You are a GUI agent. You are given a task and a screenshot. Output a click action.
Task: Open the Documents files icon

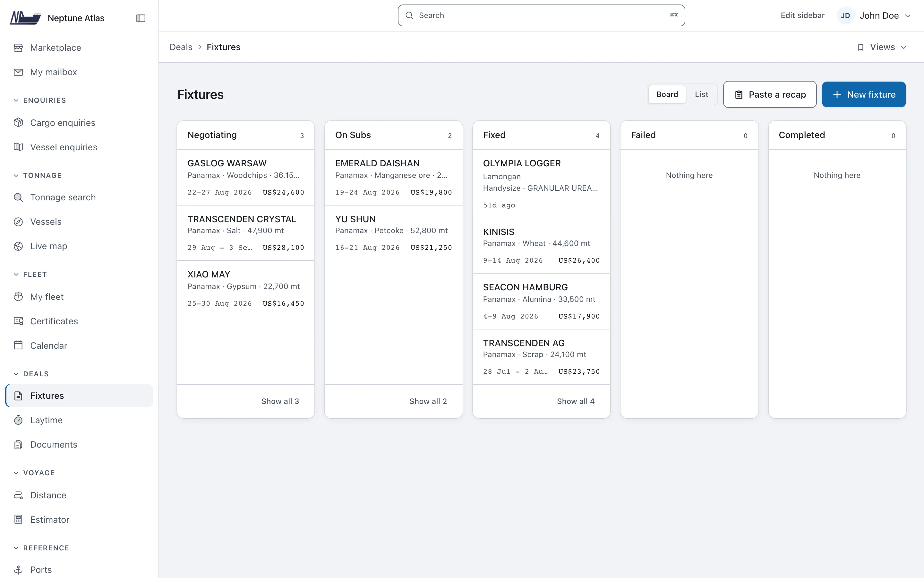[x=18, y=445]
